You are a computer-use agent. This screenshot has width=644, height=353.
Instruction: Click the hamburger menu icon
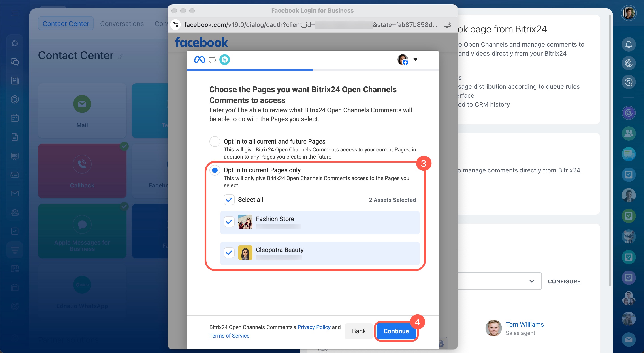pos(15,13)
